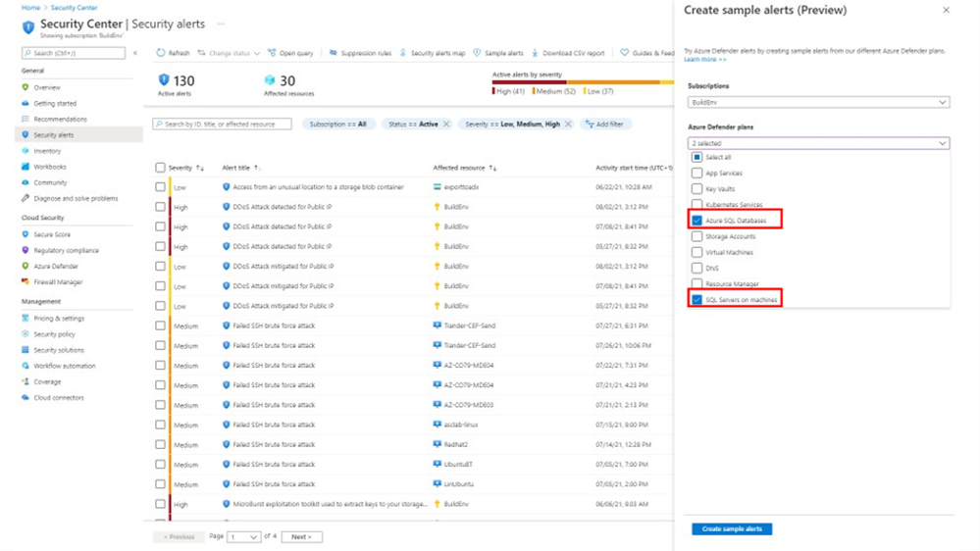
Task: Open Security alerts map icon
Action: tap(403, 53)
